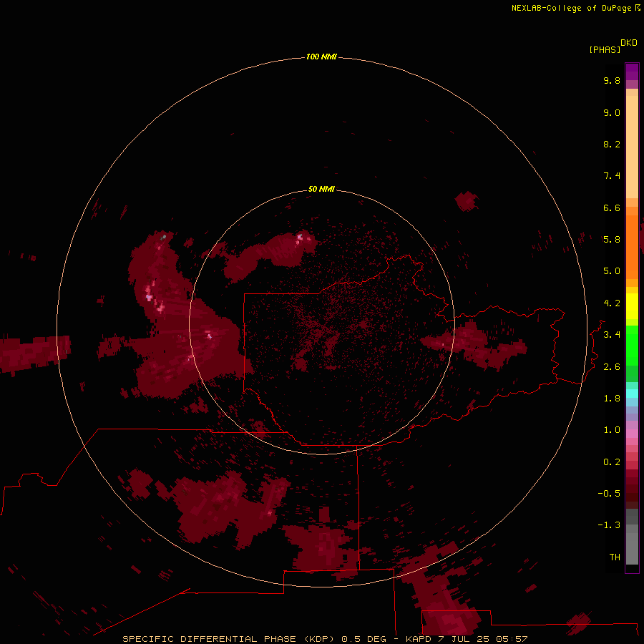Pick the gray TH segment of the color scale

(x=632, y=548)
